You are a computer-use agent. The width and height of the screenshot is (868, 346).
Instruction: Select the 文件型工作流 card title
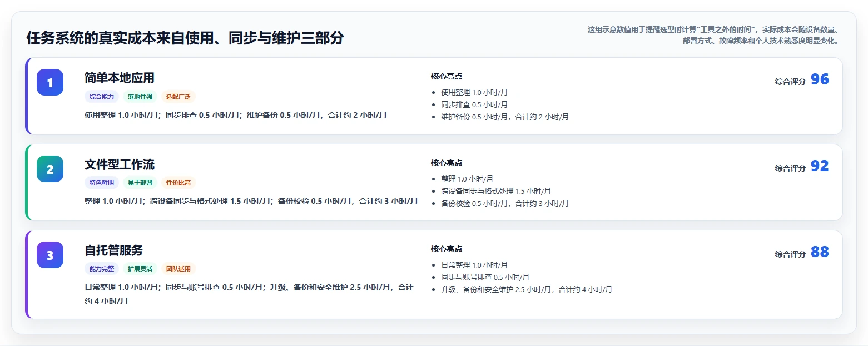coord(120,164)
